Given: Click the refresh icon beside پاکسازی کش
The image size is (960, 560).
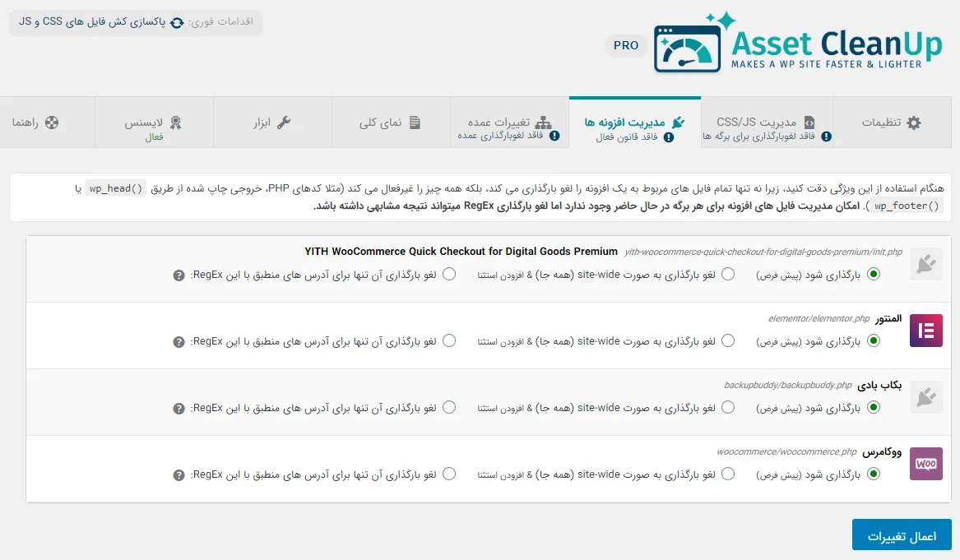Looking at the screenshot, I should tap(177, 23).
